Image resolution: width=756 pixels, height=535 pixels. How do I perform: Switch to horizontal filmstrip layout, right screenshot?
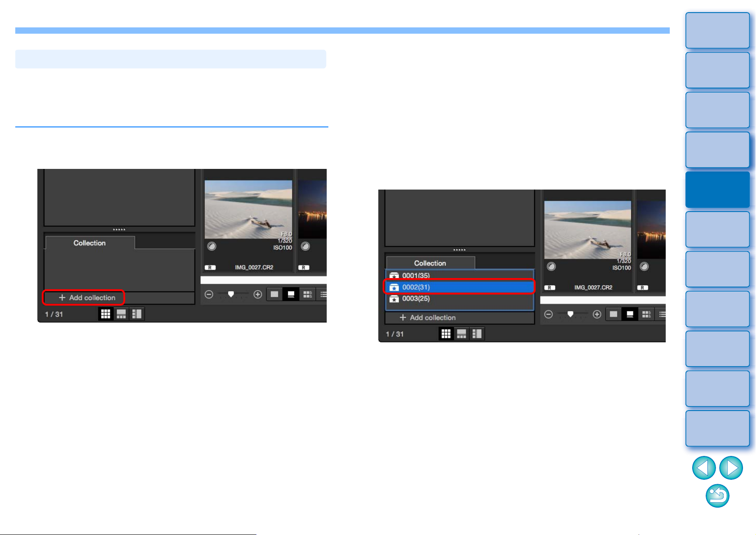[462, 334]
